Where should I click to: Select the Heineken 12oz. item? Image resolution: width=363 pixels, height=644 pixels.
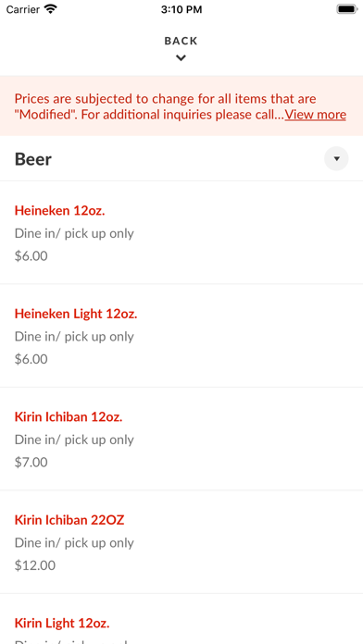click(181, 232)
